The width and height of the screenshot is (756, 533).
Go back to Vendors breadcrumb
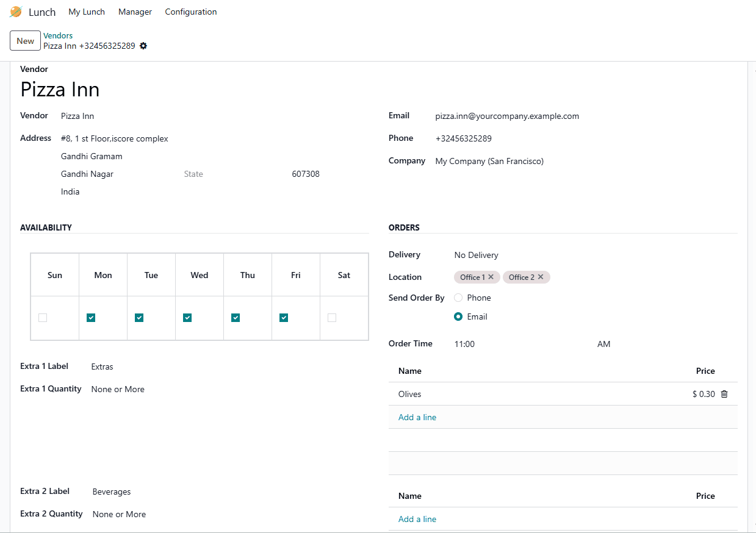tap(58, 36)
